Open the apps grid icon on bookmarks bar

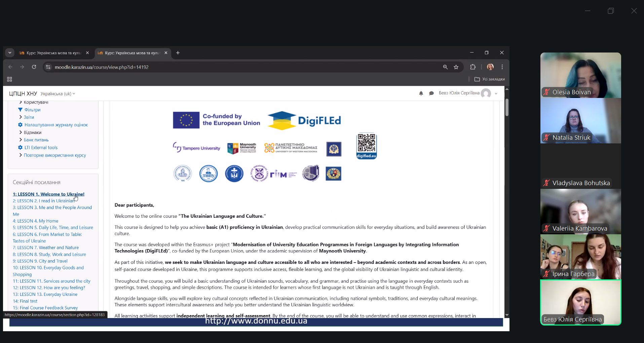9,79
